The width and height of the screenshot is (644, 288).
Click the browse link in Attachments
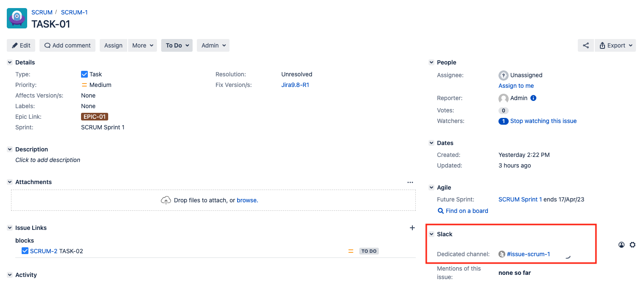[x=247, y=200]
